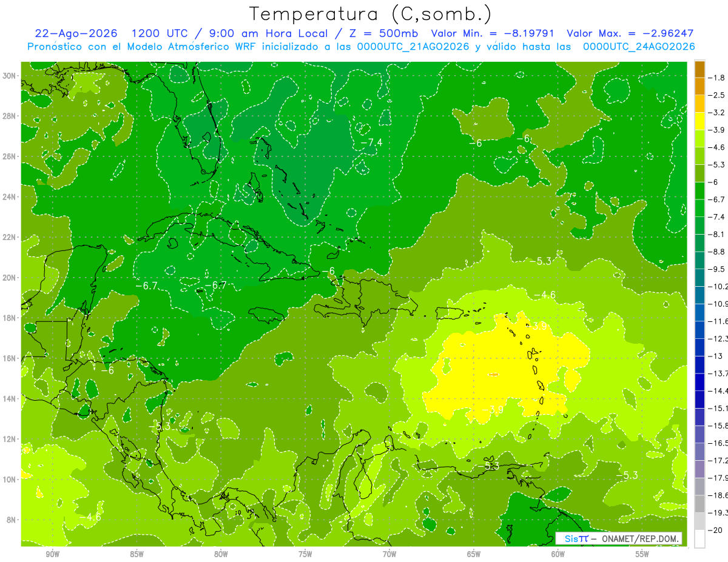Screen dimensions: 728x562
Task: Click the yellow swatch between -3.2 and -3.9
Action: pyautogui.click(x=699, y=121)
